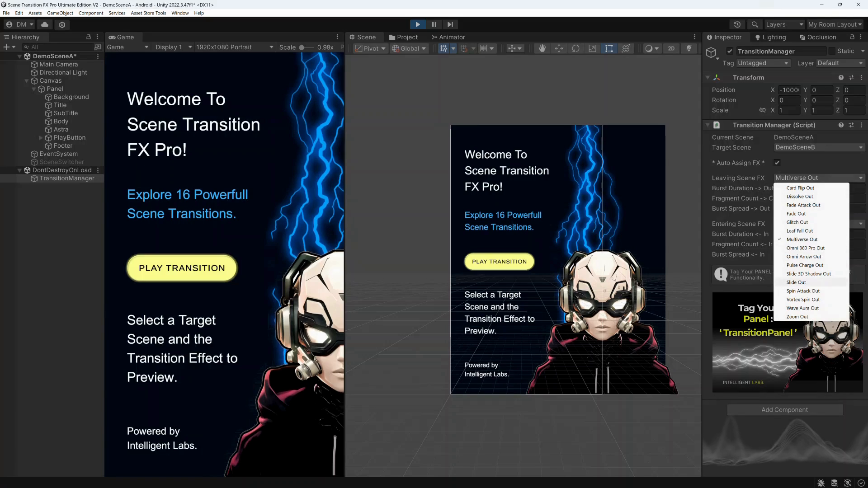Click the Position X field

click(789, 90)
